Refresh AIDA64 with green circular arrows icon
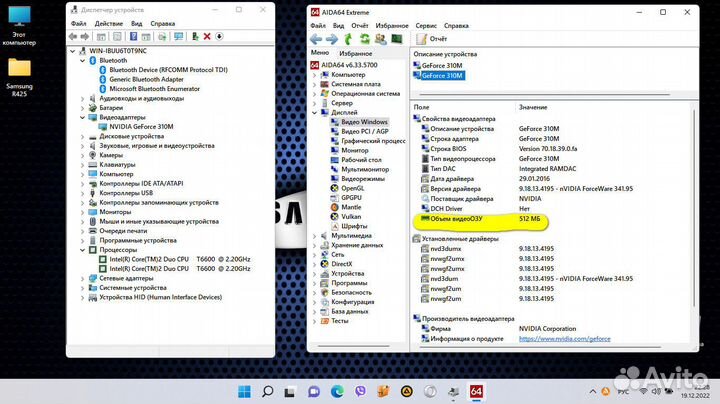This screenshot has width=720, height=404. pyautogui.click(x=365, y=39)
